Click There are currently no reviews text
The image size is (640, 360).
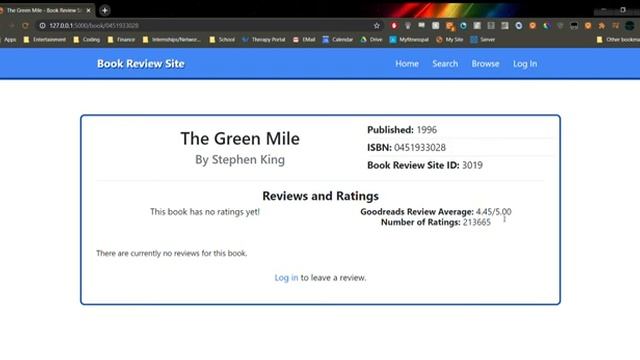click(x=171, y=253)
